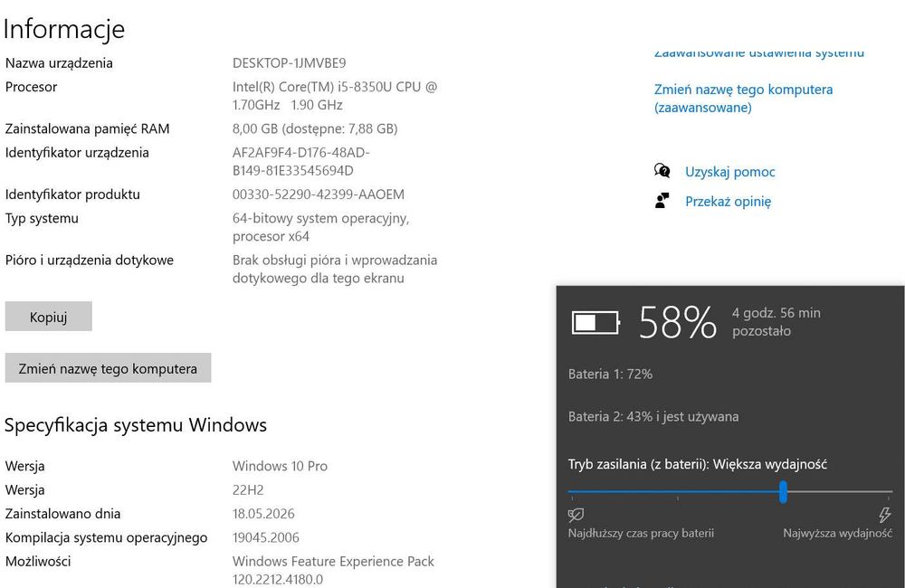Click the Najwyższa wydajność label
This screenshot has width=905, height=588.
(837, 533)
